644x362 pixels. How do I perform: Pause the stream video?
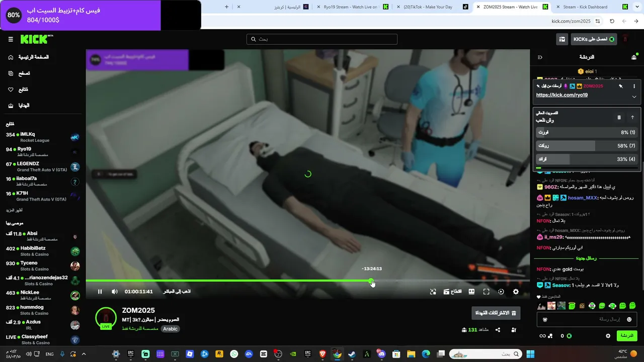pos(100,292)
